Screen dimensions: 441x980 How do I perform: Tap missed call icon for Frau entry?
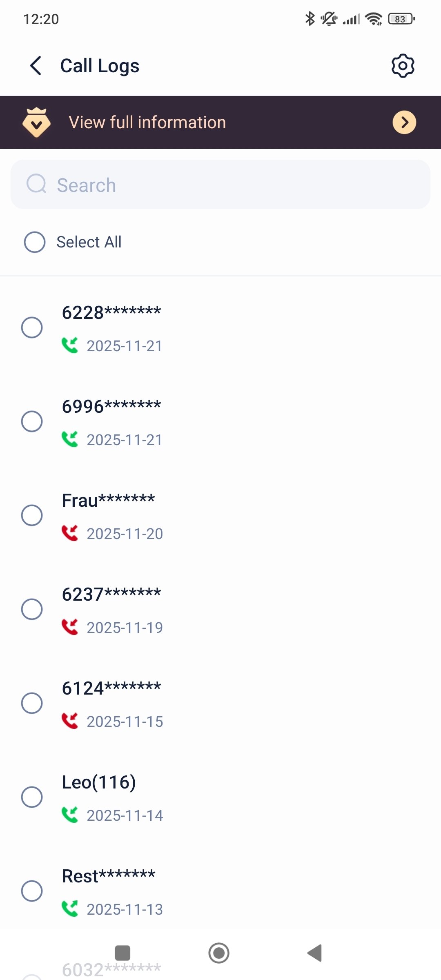pyautogui.click(x=70, y=533)
